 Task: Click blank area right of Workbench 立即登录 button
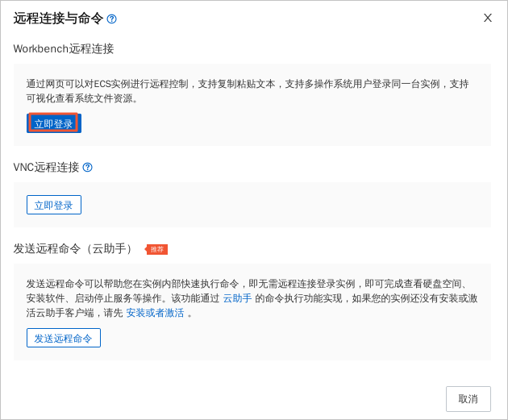(282, 124)
